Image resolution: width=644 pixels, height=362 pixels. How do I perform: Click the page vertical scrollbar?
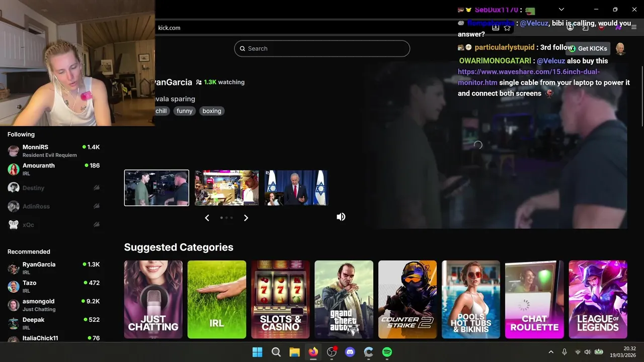pyautogui.click(x=641, y=96)
